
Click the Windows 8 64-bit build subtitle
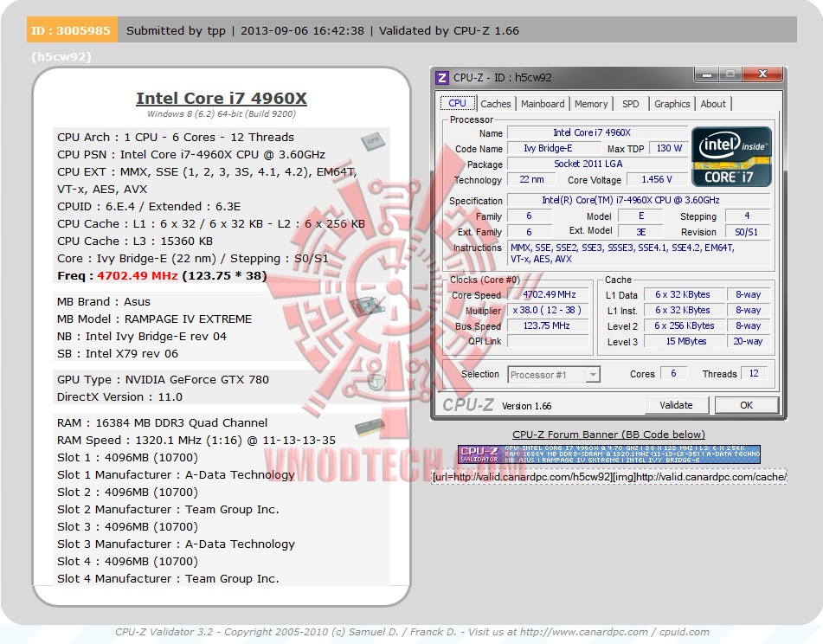(222, 114)
